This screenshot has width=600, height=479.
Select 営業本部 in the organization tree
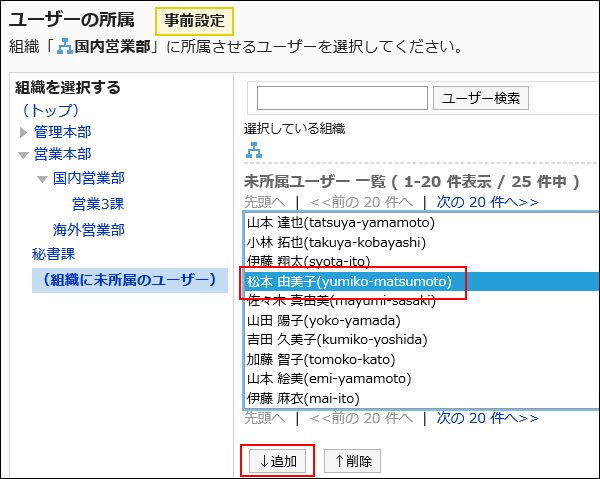(63, 154)
